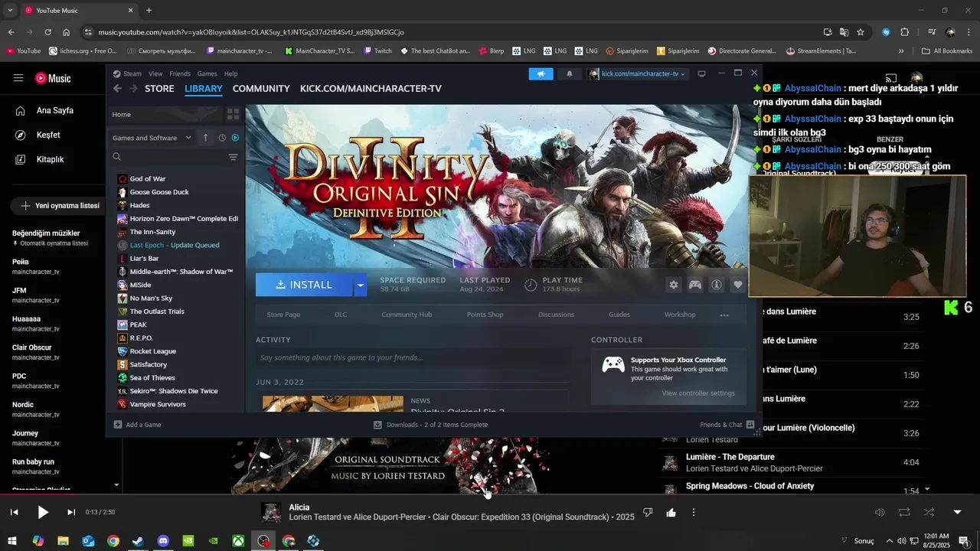
Task: Toggle repeat in YouTube Music player
Action: [904, 512]
